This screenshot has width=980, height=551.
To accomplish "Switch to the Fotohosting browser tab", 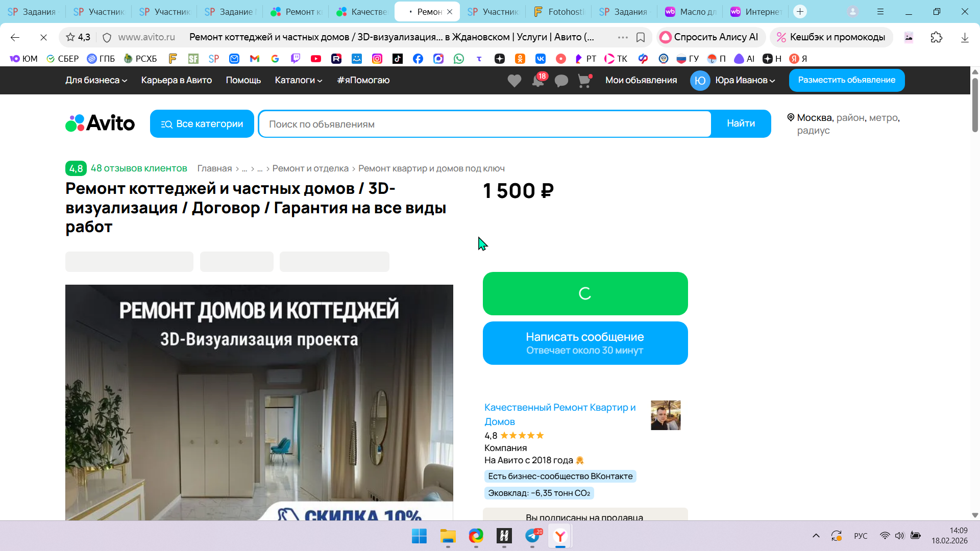I will point(559,12).
